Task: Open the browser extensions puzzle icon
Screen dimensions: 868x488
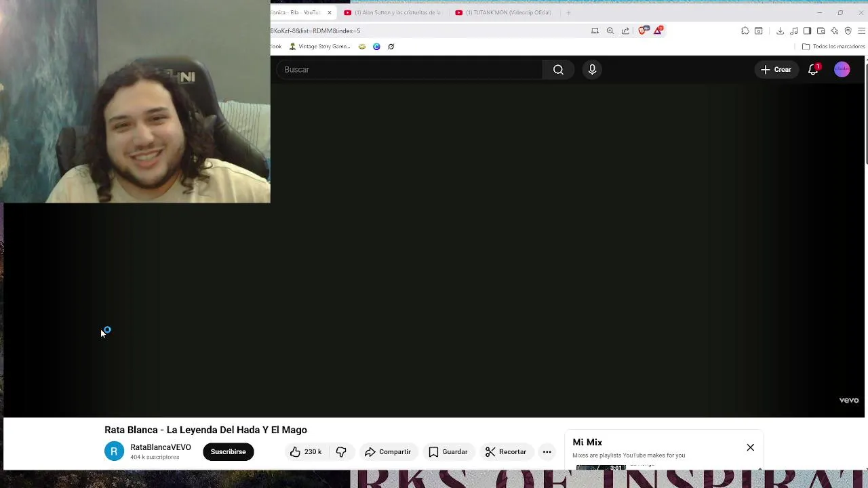Action: pyautogui.click(x=745, y=30)
